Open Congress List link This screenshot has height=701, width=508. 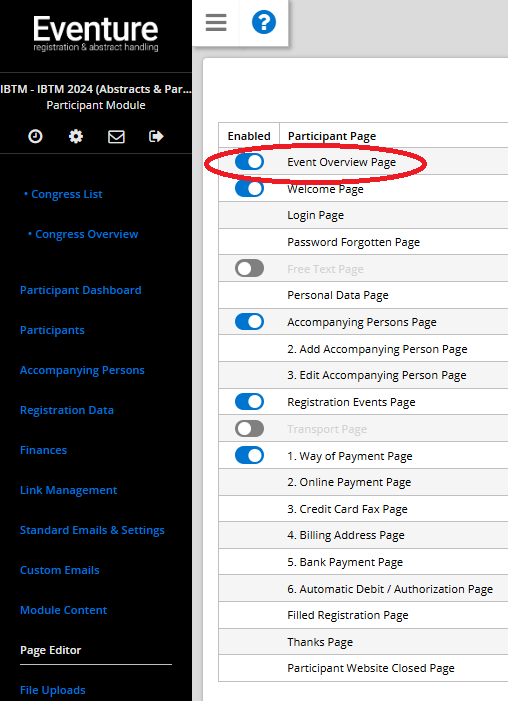(66, 194)
